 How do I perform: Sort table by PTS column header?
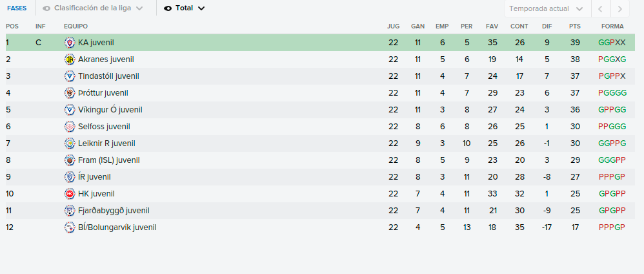[575, 26]
